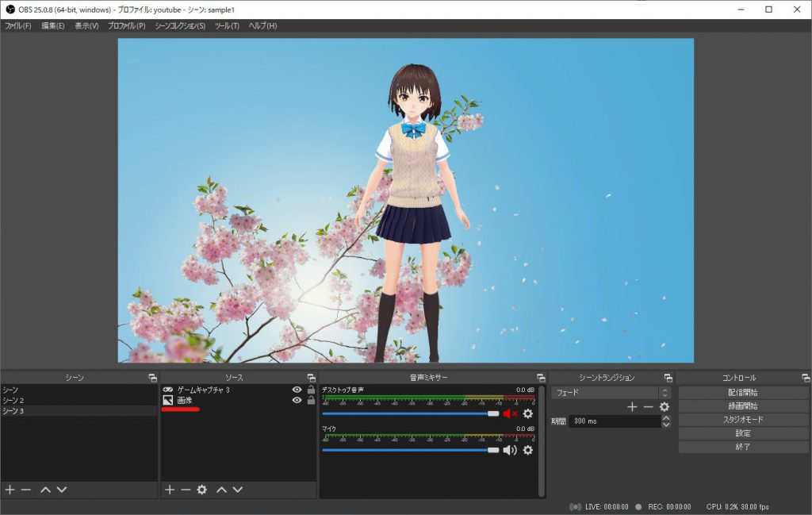Click the preview canvas with the character

click(406, 201)
